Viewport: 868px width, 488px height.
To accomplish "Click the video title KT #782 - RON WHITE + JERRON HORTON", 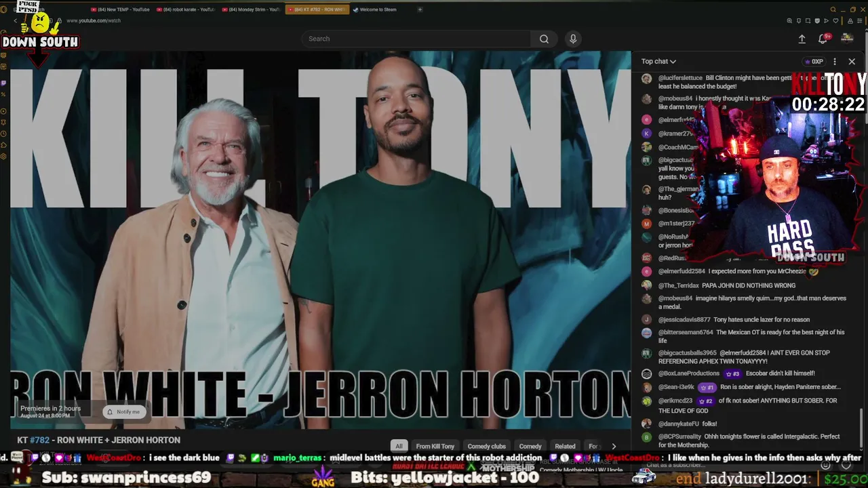I will (x=98, y=440).
